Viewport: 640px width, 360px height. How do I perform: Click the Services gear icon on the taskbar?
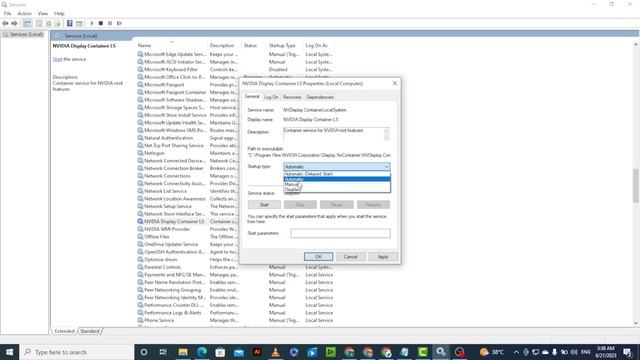[441, 352]
